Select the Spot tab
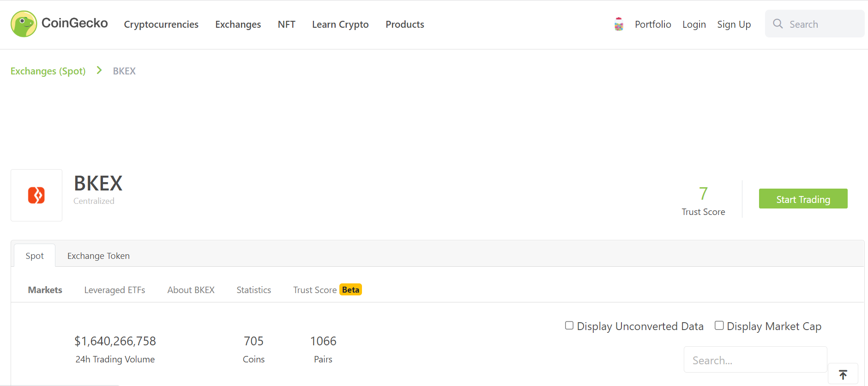Screen dimensions: 868x386 35,256
